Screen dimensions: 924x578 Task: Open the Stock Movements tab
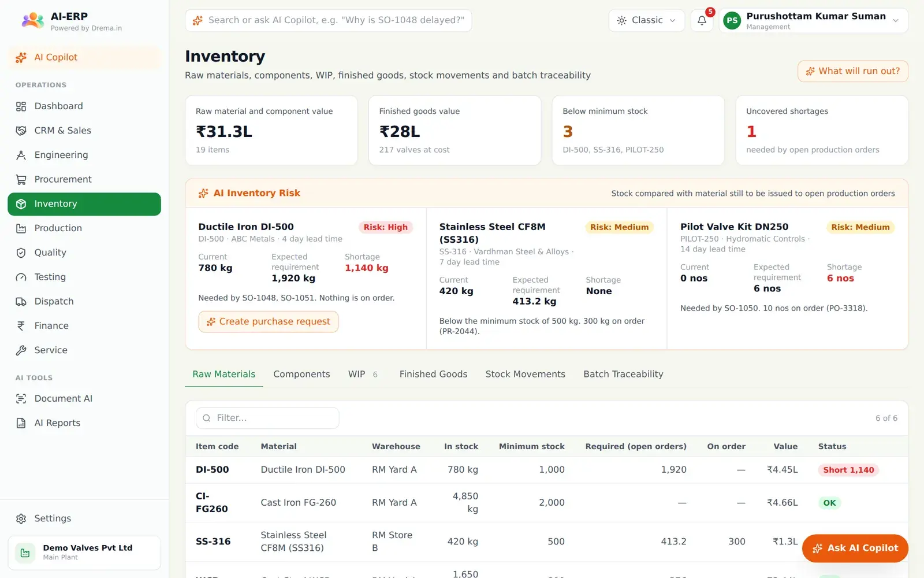525,374
